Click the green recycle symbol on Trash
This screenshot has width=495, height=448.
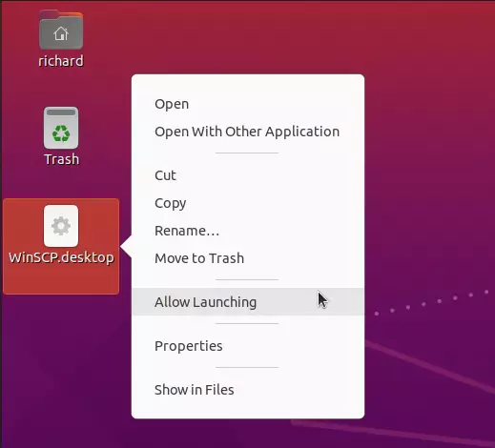click(61, 133)
